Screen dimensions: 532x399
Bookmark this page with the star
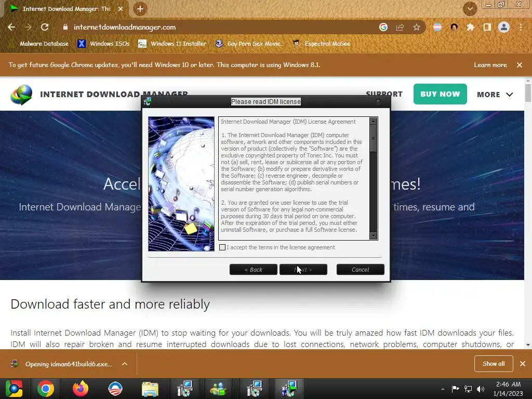pyautogui.click(x=417, y=27)
